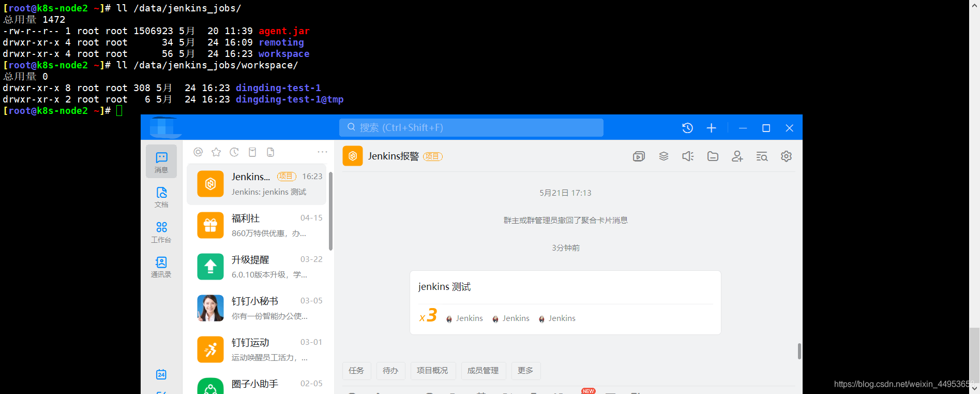
Task: Click the outer page scrollbar down arrow
Action: click(974, 388)
